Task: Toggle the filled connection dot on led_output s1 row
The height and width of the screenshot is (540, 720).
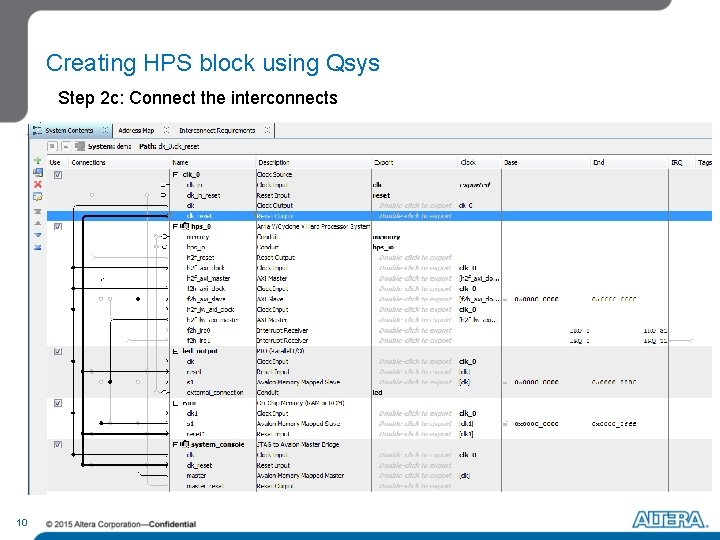Action: point(110,382)
